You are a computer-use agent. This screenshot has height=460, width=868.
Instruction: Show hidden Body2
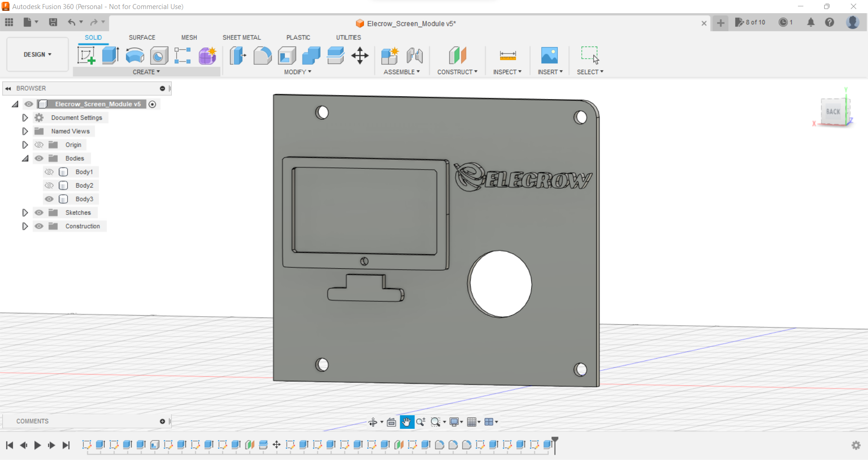(x=49, y=185)
